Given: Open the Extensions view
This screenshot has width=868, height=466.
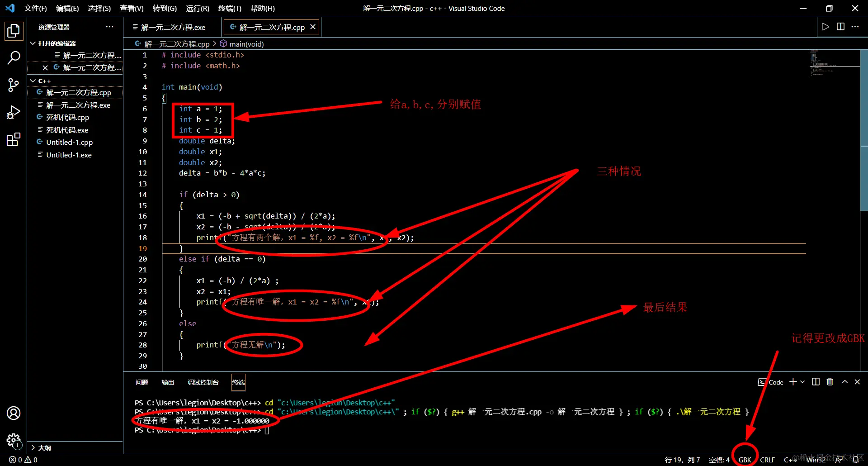Looking at the screenshot, I should [14, 139].
